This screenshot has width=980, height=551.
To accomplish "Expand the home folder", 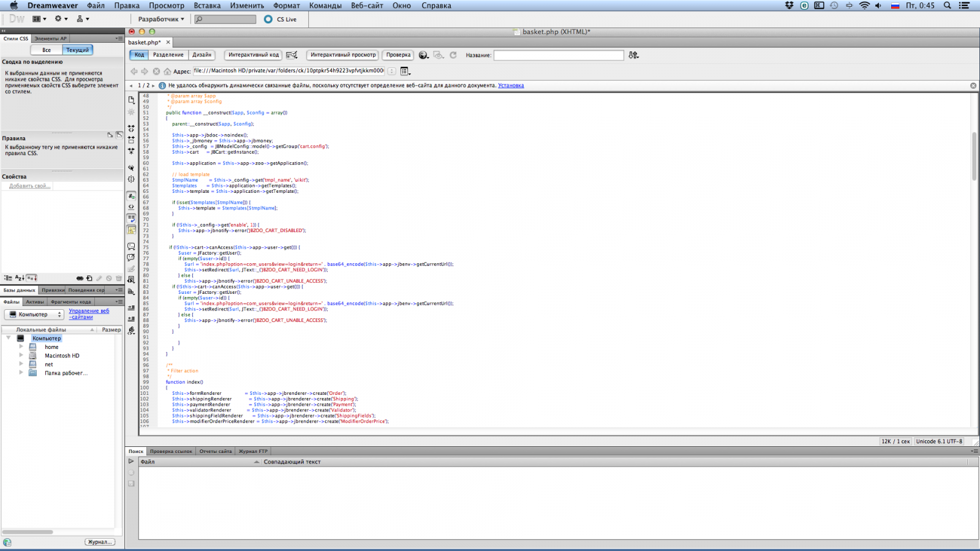I will point(21,347).
